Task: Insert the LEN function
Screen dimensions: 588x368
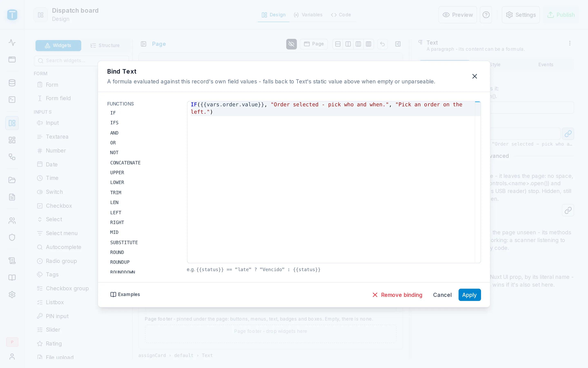Action: click(x=114, y=202)
